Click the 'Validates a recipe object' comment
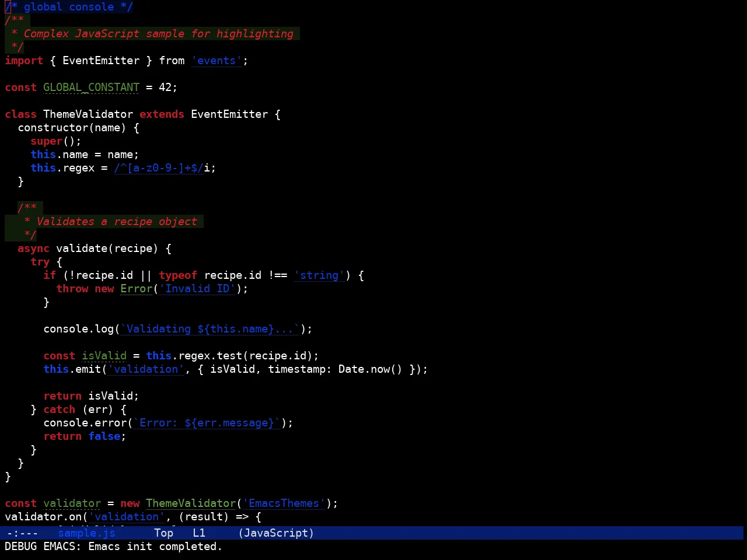 click(x=117, y=222)
